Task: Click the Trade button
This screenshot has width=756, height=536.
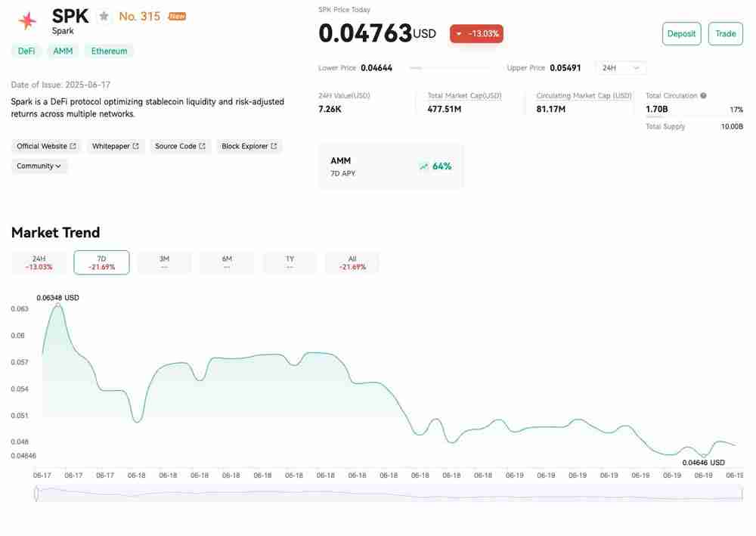Action: pyautogui.click(x=725, y=33)
